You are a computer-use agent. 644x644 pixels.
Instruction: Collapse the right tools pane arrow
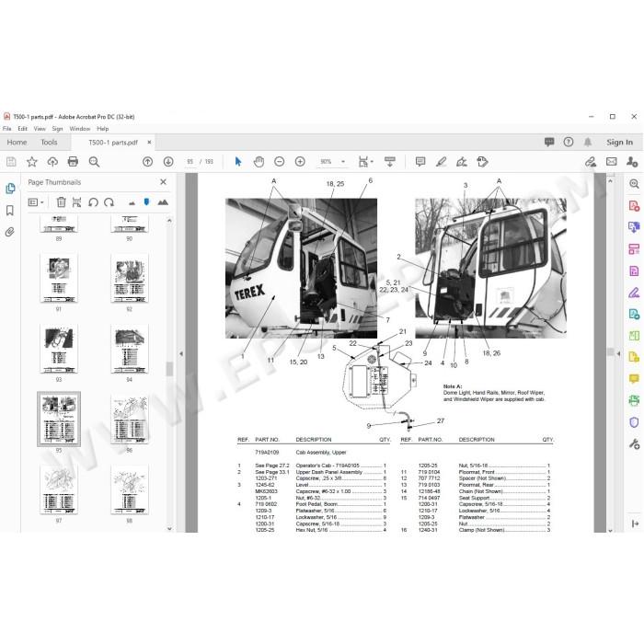coord(618,353)
